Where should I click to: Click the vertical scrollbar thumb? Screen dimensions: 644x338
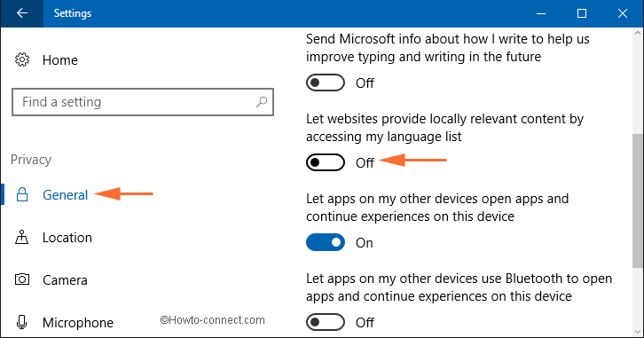tap(638, 200)
